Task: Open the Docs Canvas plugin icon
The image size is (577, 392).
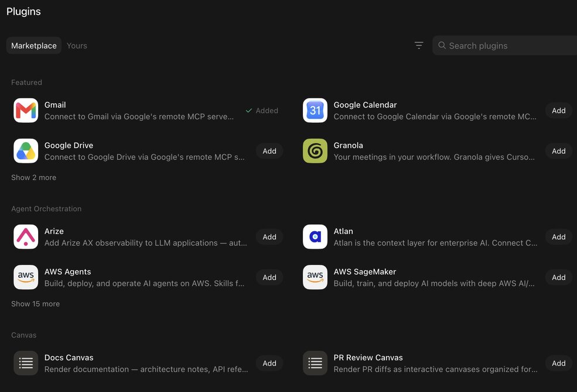Action: tap(26, 363)
